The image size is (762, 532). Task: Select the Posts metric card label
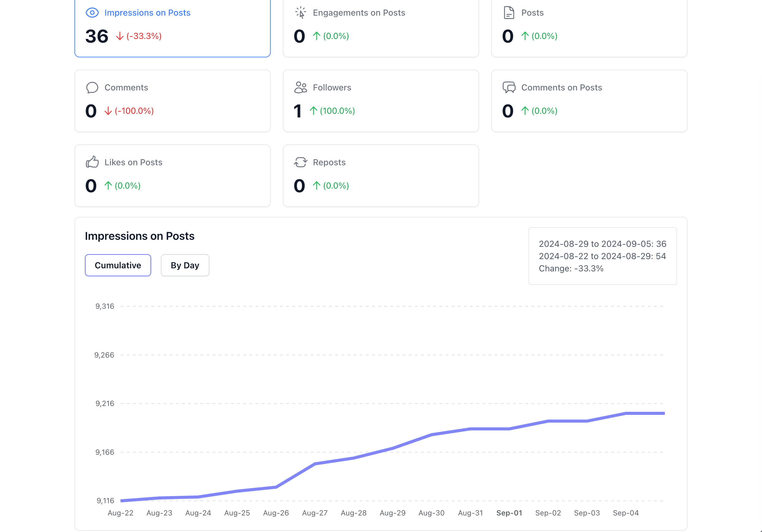(532, 13)
